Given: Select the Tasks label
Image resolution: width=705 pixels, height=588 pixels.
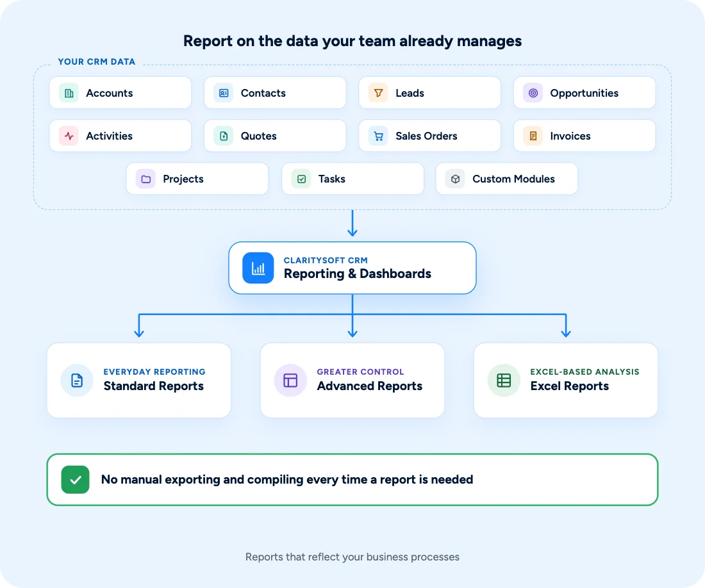Looking at the screenshot, I should (332, 179).
